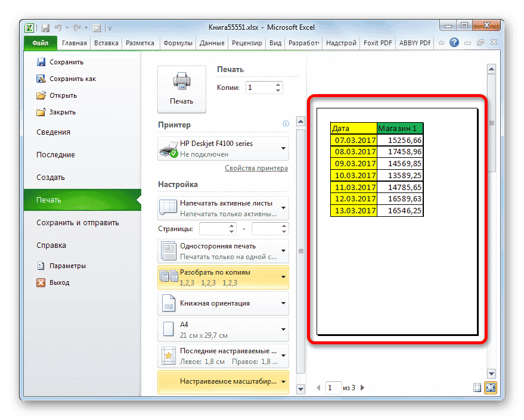524x420 pixels.
Task: Click the Excel program icon in title bar
Action: (x=29, y=27)
